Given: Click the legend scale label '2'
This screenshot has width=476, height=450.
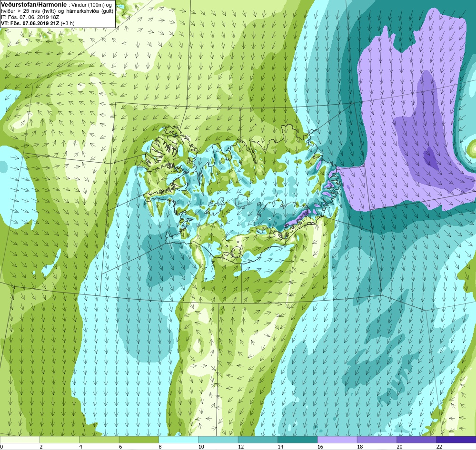Looking at the screenshot, I should tap(41, 447).
